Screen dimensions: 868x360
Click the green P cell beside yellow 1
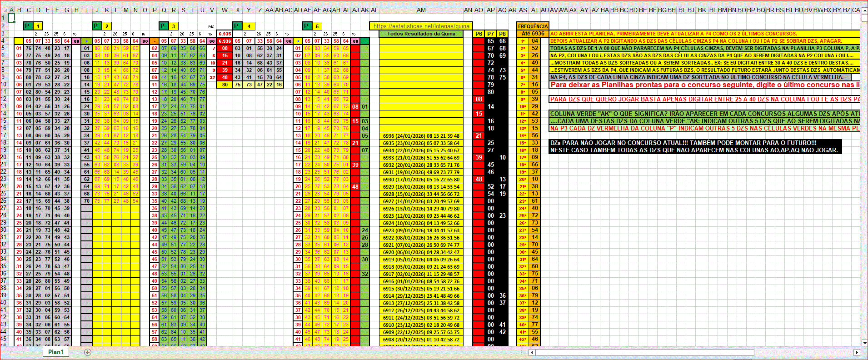pyautogui.click(x=28, y=26)
